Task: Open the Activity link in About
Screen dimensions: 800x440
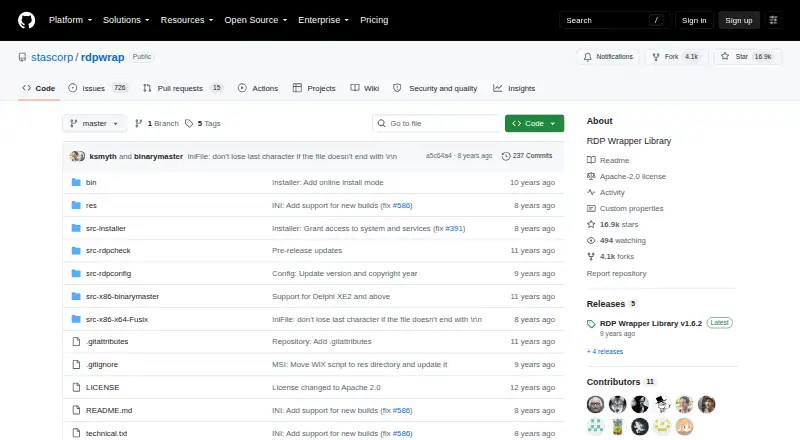Action: [x=606, y=192]
